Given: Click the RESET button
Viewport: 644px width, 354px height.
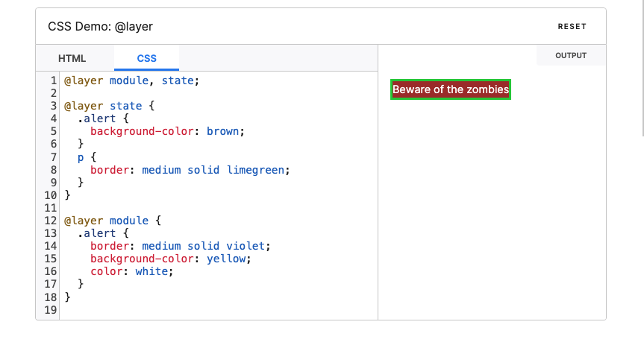Looking at the screenshot, I should [x=572, y=27].
